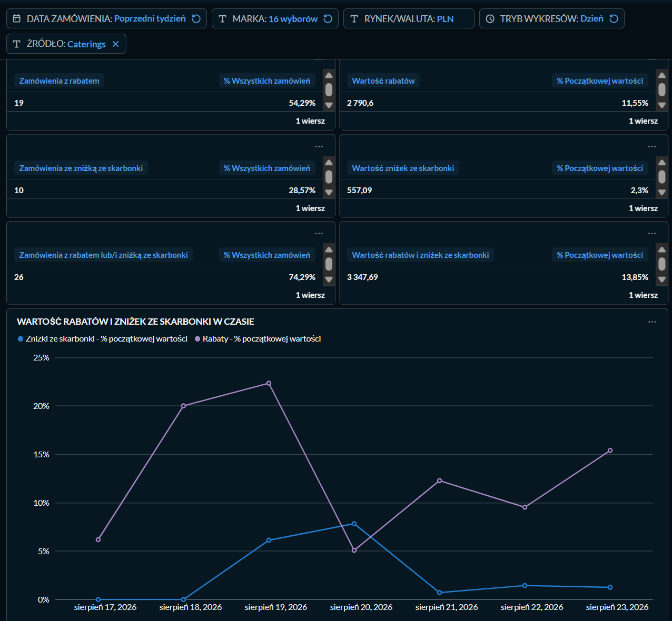Open the RYNEK/WALUTA PLN filter
Screen dimensions: 672x621
tap(409, 19)
